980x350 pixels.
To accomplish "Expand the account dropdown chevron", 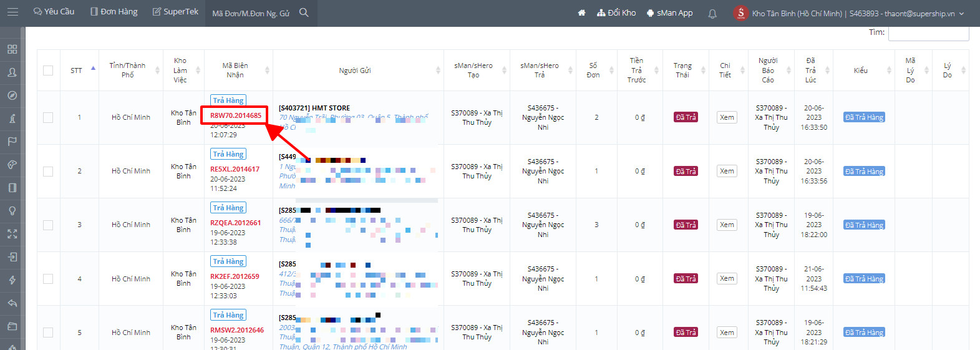I will (961, 14).
